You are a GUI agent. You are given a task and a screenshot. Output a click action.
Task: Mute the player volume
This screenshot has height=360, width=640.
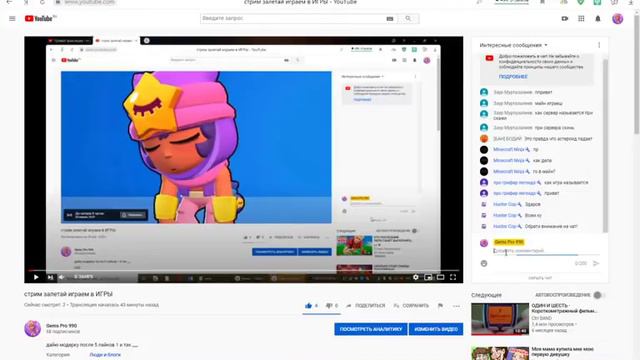[62, 277]
